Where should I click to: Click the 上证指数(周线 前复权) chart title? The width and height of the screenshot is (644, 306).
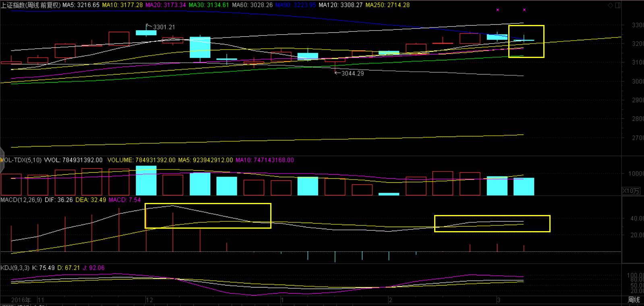point(31,5)
